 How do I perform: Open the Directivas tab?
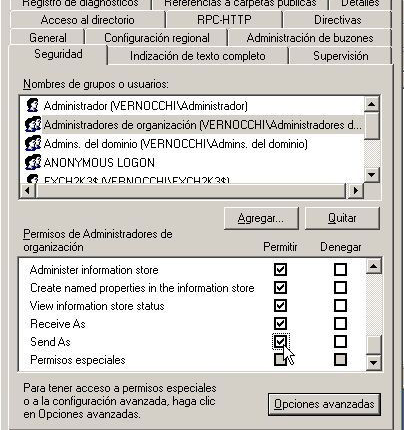tap(337, 20)
